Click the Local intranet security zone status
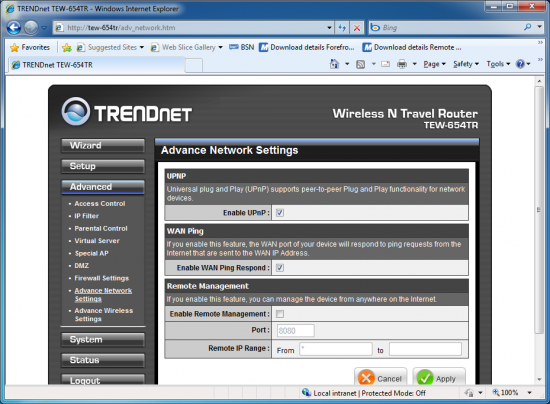This screenshot has width=550, height=404. point(364,393)
